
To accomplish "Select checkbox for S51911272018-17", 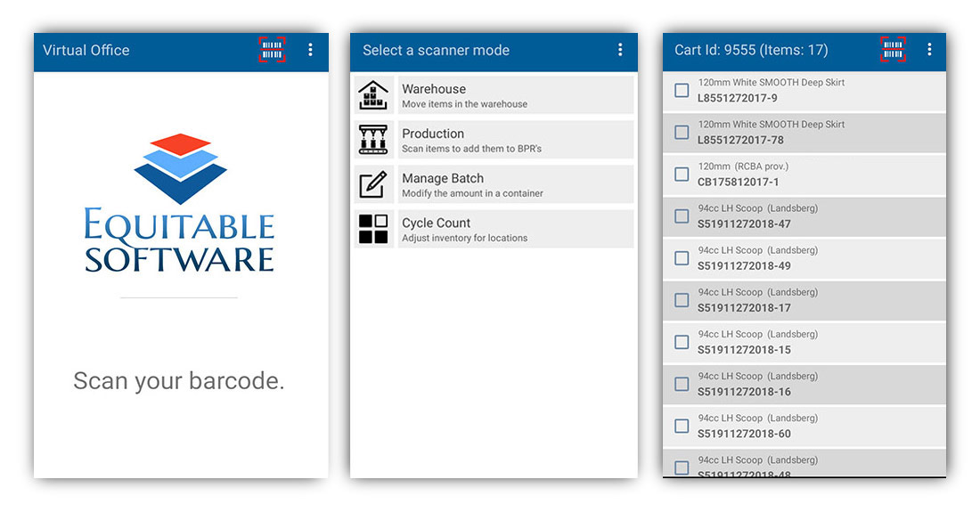I will click(682, 300).
